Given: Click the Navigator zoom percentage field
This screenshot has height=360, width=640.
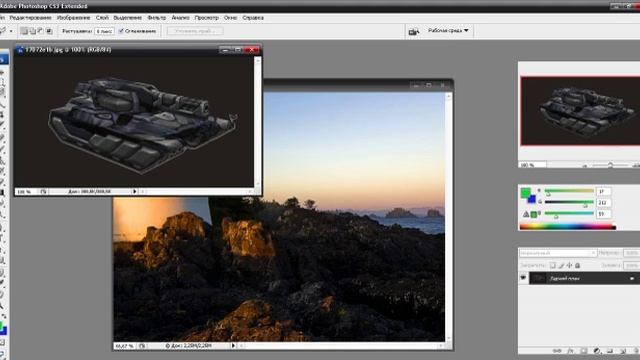Looking at the screenshot, I should click(533, 165).
